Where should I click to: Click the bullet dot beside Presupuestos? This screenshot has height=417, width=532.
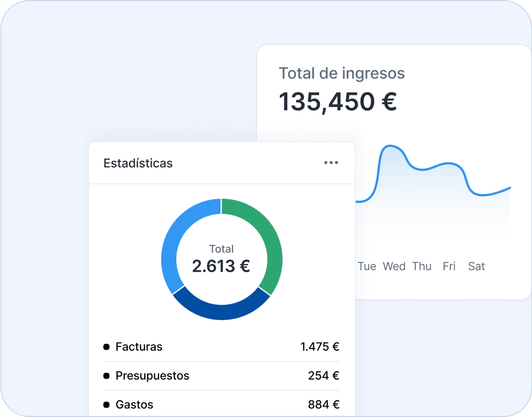tap(106, 376)
